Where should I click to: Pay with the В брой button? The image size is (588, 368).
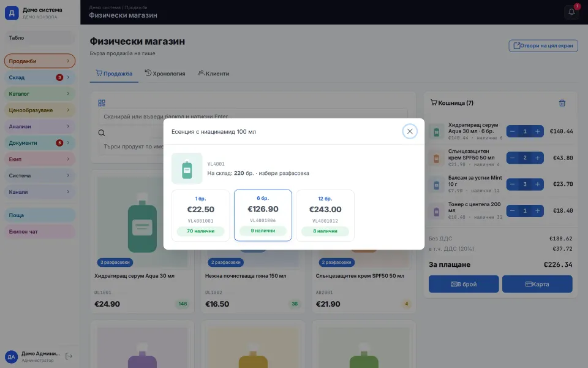(464, 284)
